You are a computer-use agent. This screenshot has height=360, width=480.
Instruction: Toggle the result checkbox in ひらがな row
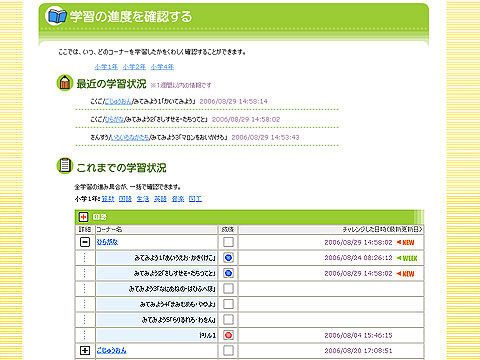(228, 242)
